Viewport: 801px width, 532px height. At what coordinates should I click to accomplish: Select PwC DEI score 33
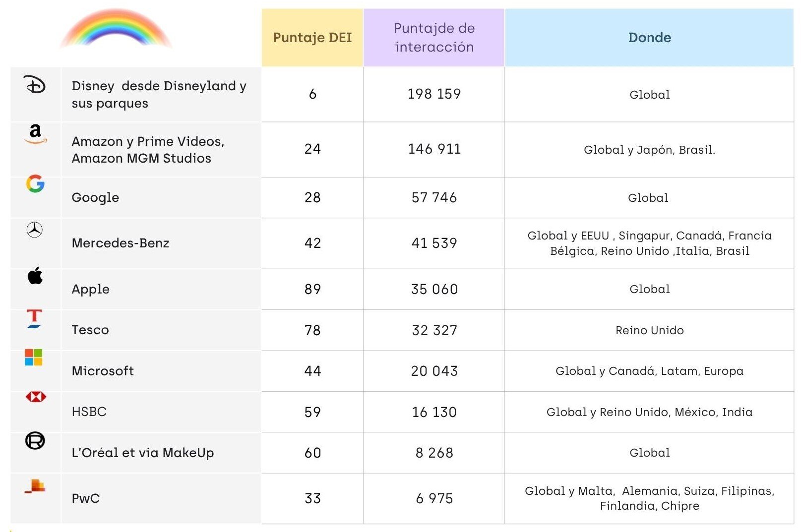point(312,498)
